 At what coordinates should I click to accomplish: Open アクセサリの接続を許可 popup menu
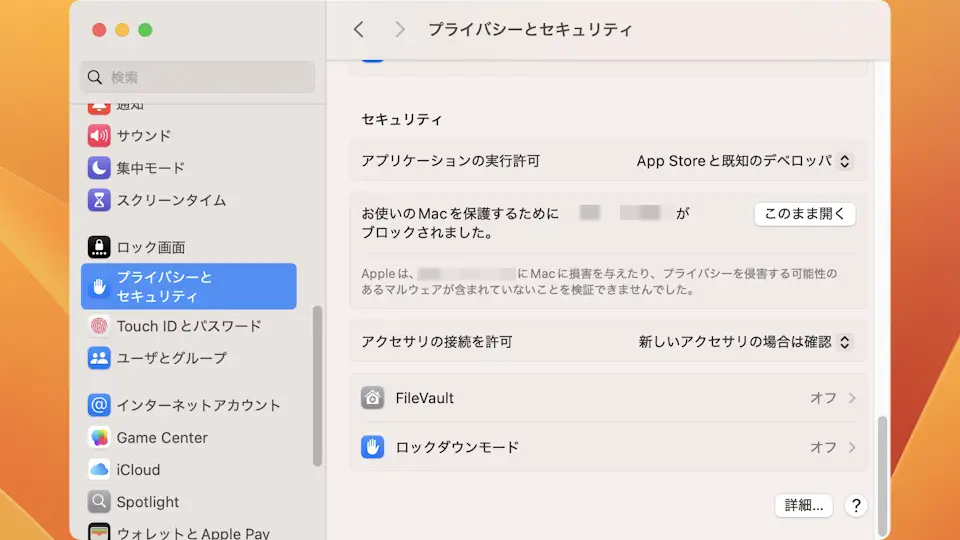[744, 342]
